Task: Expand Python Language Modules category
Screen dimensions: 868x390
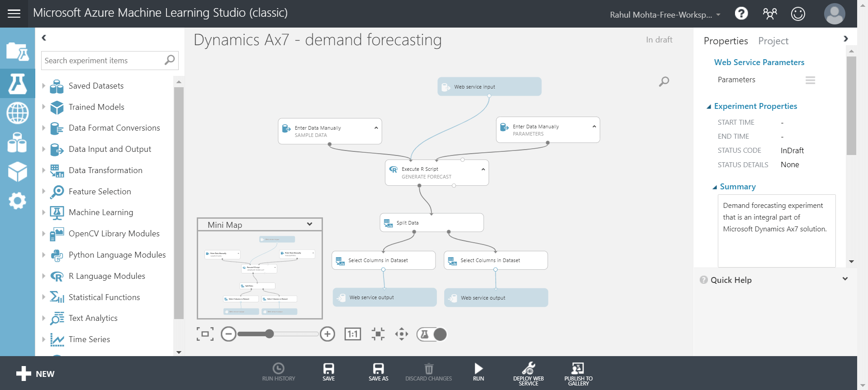Action: (x=44, y=254)
